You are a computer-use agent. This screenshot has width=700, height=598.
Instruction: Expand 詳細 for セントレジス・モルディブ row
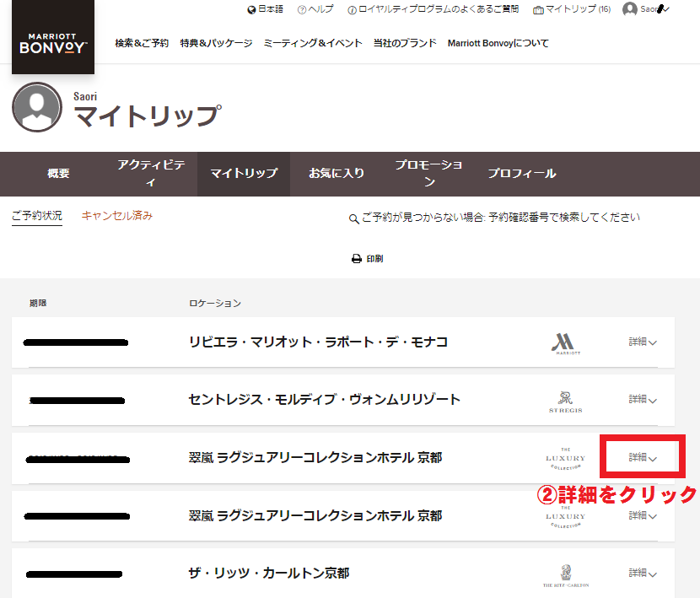643,399
